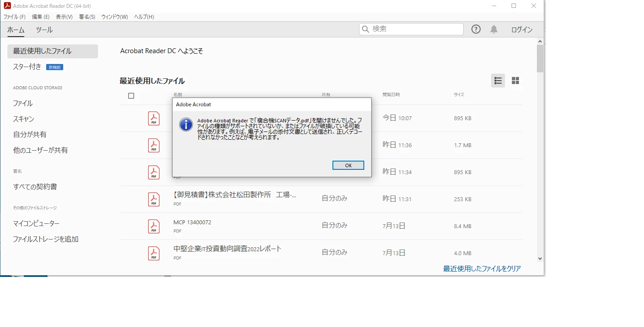This screenshot has height=327, width=644.
Task: Sort by 名前 column header
Action: point(178,94)
